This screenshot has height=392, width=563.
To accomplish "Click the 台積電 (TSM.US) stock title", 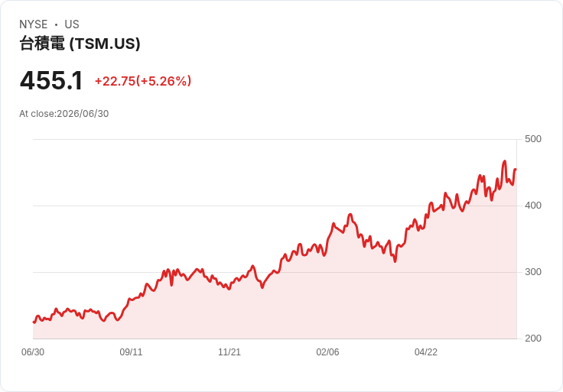I will click(x=80, y=44).
